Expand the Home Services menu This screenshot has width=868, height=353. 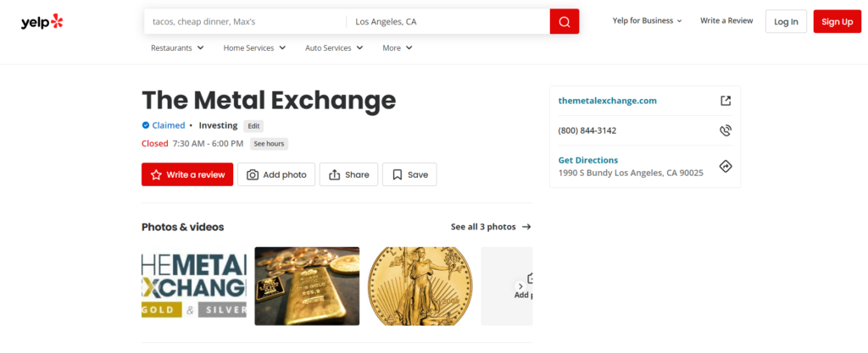pyautogui.click(x=254, y=48)
